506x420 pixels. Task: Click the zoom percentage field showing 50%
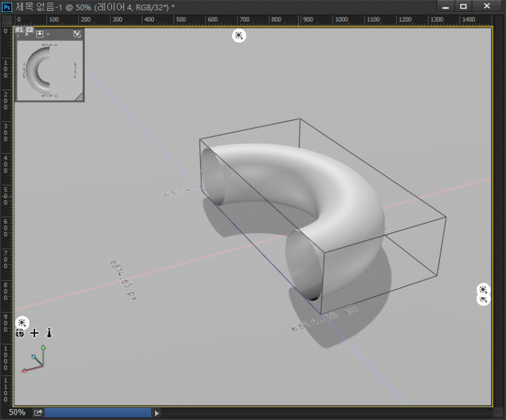17,413
